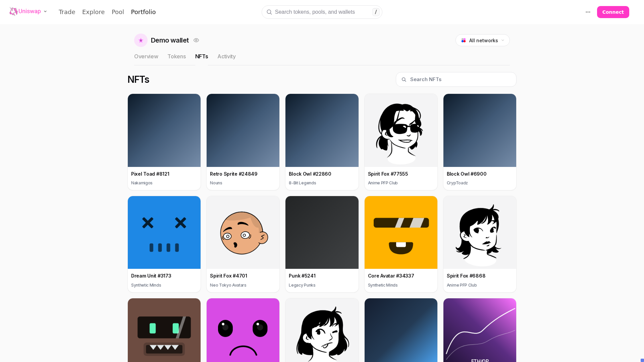Focus the tokens, pools, and wallets search field
Image resolution: width=644 pixels, height=362 pixels.
[322, 12]
